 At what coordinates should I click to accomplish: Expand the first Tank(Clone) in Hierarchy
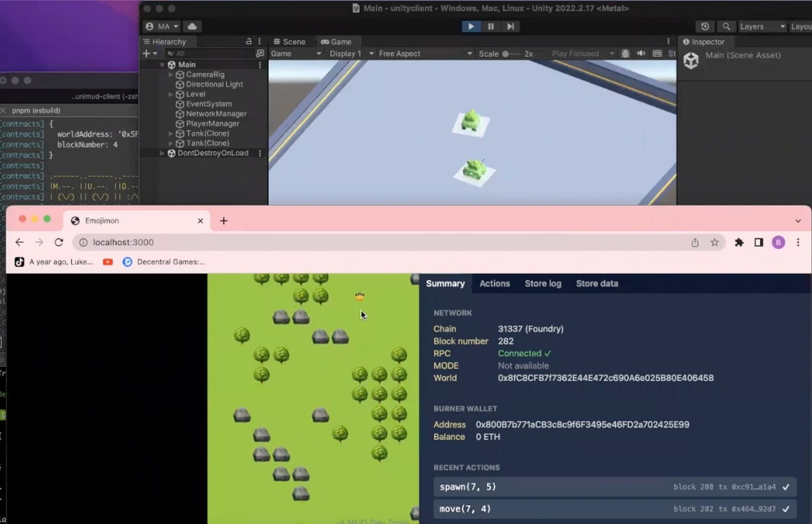coord(171,133)
